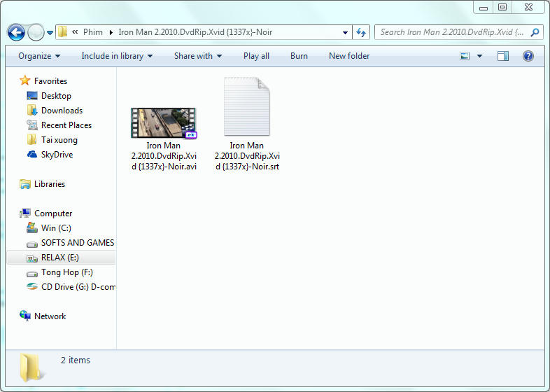Open the address bar history dropdown
Image resolution: width=550 pixels, height=392 pixels.
[x=345, y=32]
